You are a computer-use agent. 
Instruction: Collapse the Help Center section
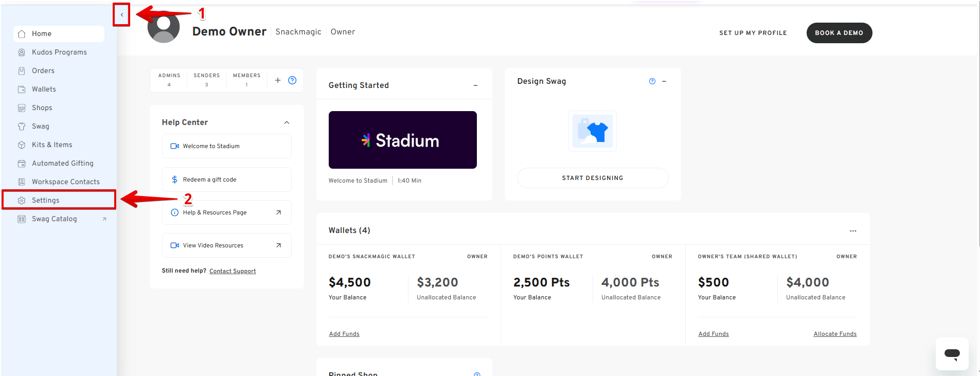pos(287,122)
